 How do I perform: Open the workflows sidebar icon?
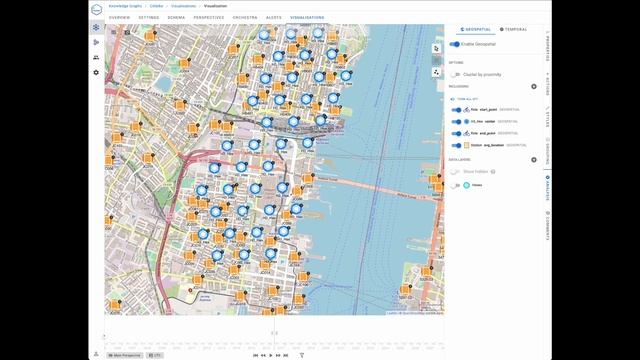(x=96, y=42)
